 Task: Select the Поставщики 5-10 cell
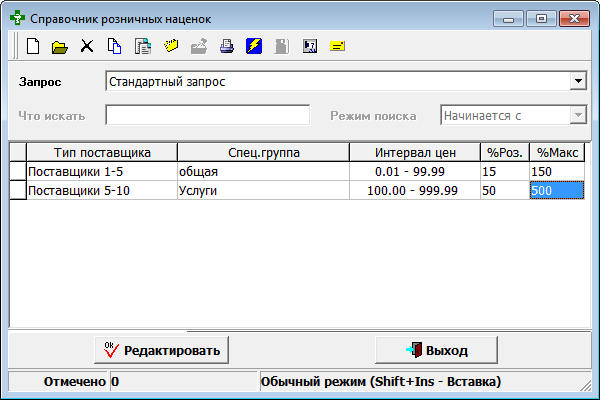pos(102,190)
